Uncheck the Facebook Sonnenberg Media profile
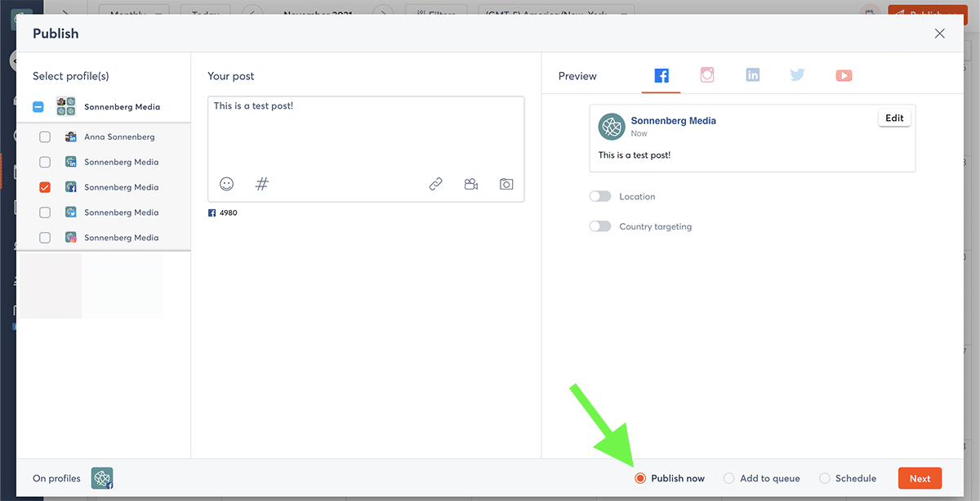Screen dimensions: 980x501 [45, 187]
